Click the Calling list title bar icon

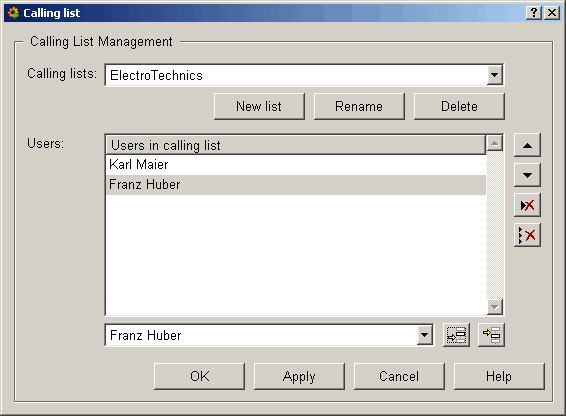(13, 13)
